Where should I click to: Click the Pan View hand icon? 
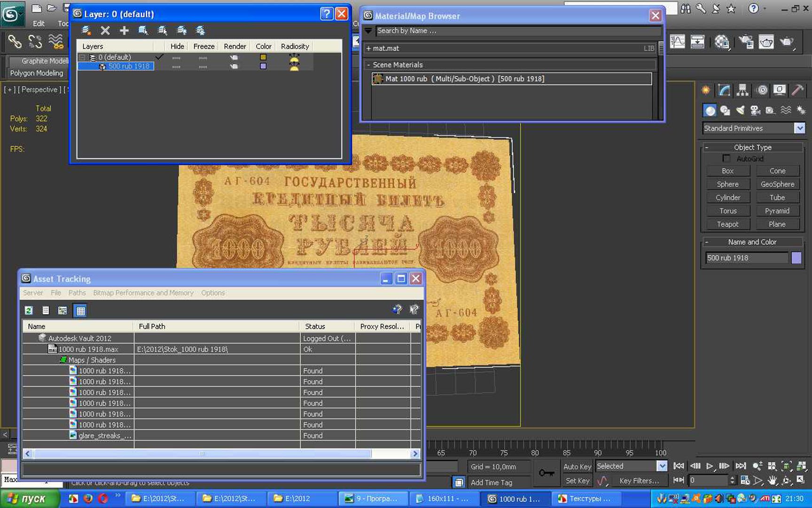pos(772,480)
